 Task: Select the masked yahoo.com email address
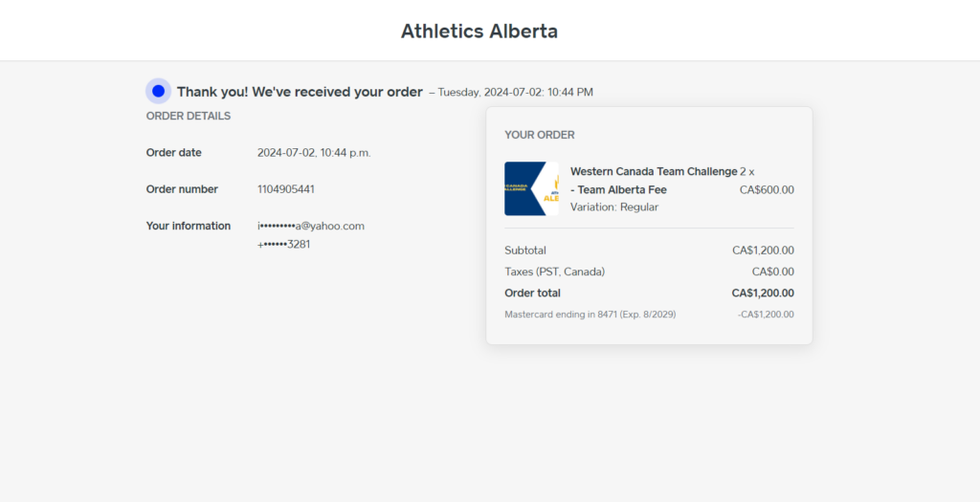[311, 226]
